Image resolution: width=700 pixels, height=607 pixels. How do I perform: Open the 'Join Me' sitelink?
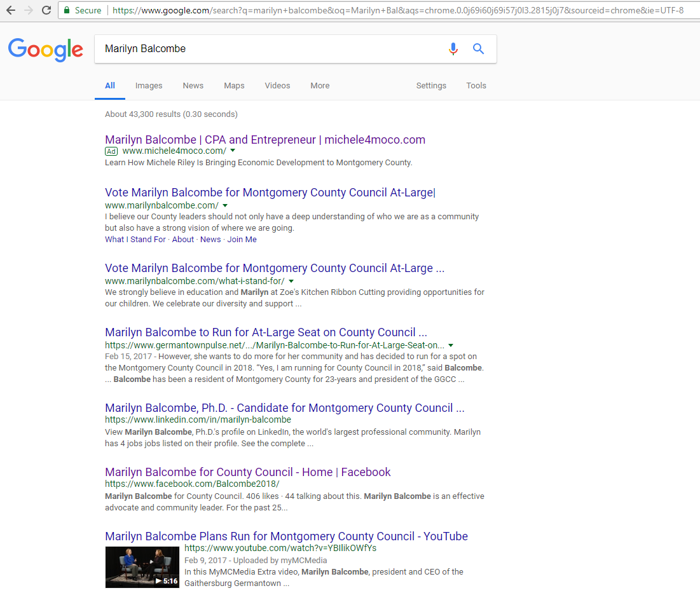pyautogui.click(x=242, y=240)
